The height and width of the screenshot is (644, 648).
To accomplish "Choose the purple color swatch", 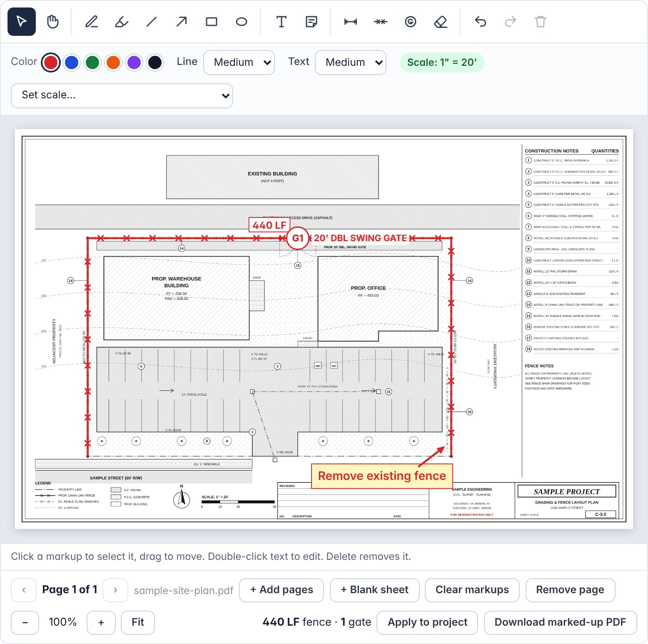I will click(x=134, y=62).
